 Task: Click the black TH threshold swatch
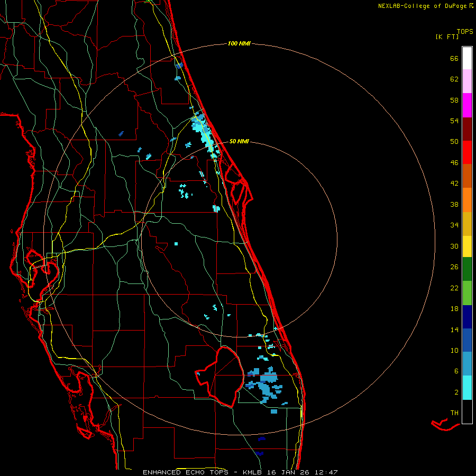tap(467, 411)
